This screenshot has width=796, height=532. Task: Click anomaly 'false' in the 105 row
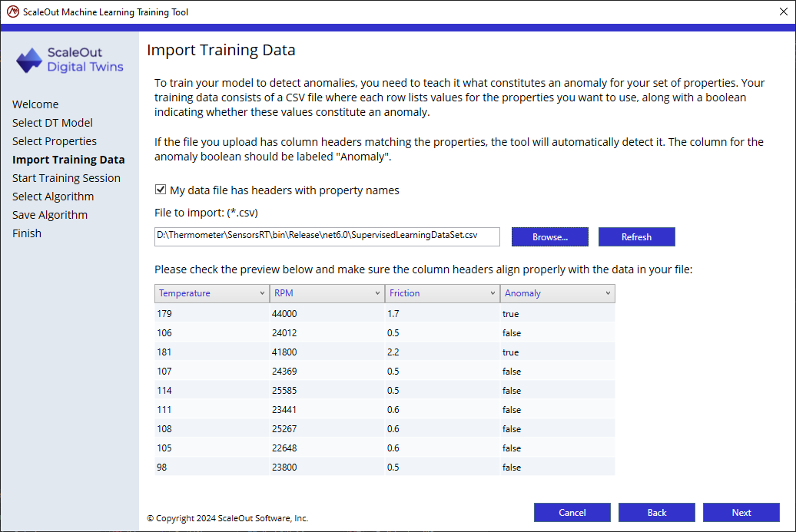click(557, 448)
